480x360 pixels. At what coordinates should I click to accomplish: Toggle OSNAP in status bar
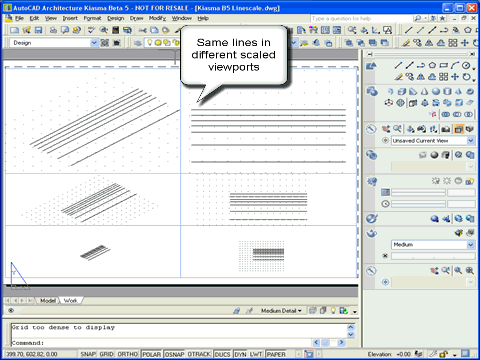pyautogui.click(x=174, y=354)
